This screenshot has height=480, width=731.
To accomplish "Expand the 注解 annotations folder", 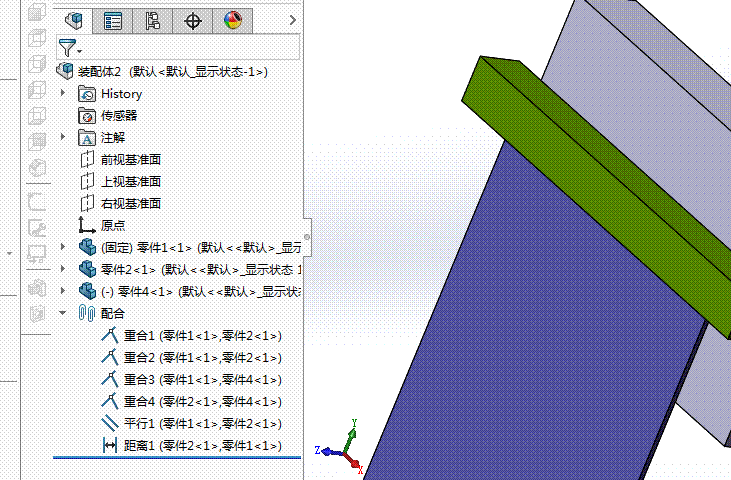I will tap(63, 137).
